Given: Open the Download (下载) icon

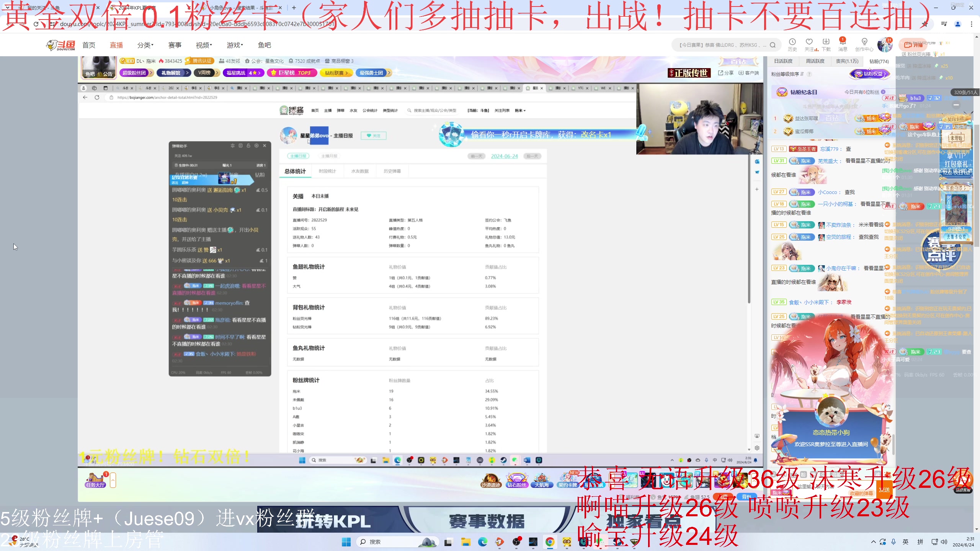Looking at the screenshot, I should (826, 44).
